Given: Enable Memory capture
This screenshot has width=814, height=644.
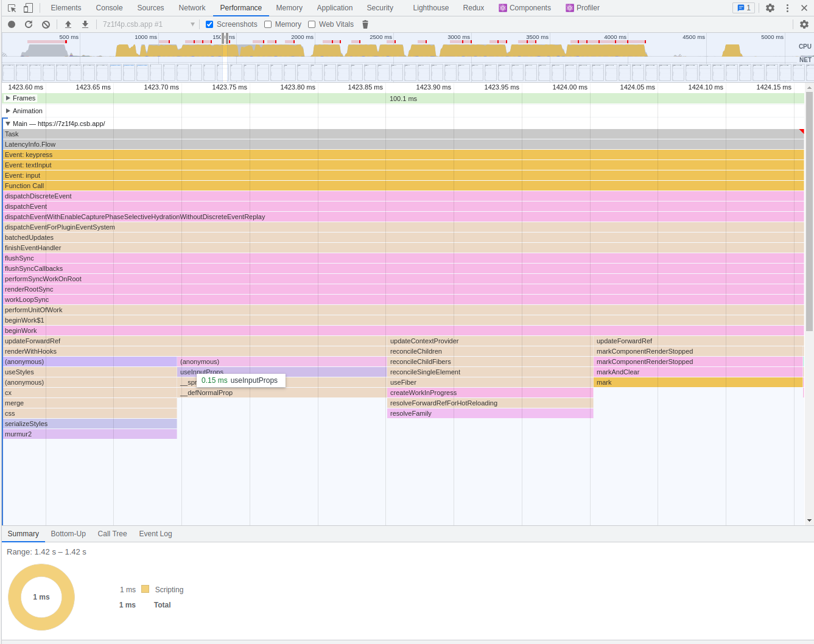Looking at the screenshot, I should point(267,24).
